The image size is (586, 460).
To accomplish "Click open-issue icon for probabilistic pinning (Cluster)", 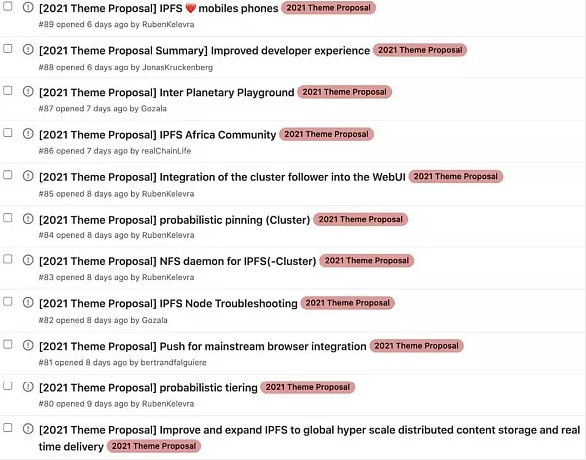I will pos(28,219).
